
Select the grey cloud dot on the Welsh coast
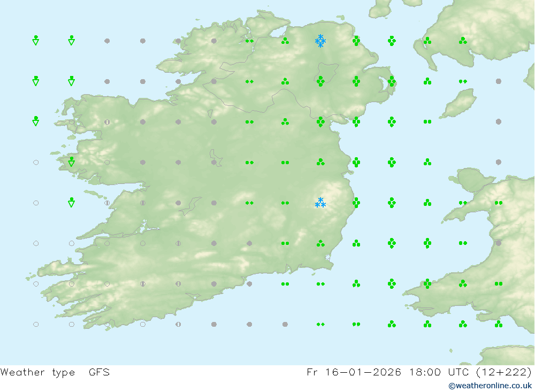499,243
